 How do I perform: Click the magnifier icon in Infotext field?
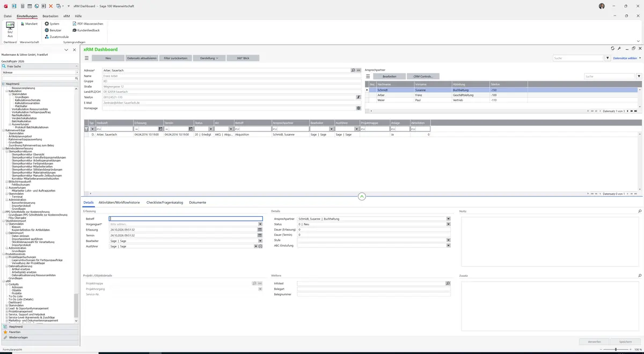[x=448, y=283]
